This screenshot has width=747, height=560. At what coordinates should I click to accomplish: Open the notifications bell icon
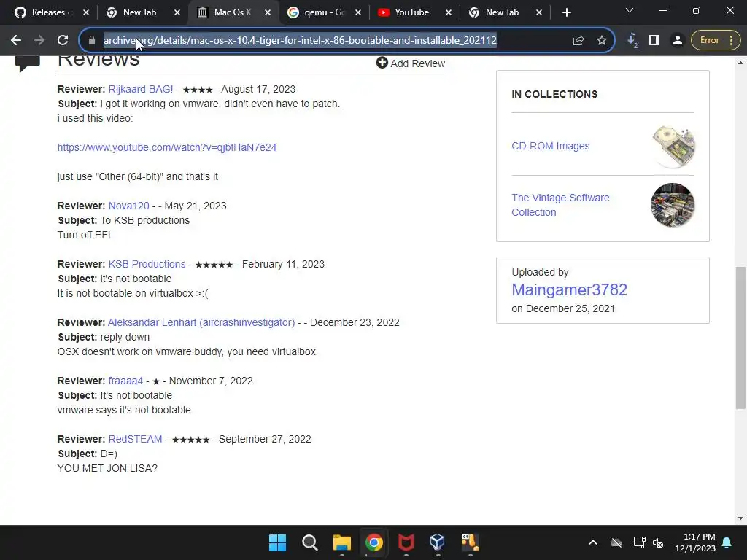click(727, 542)
